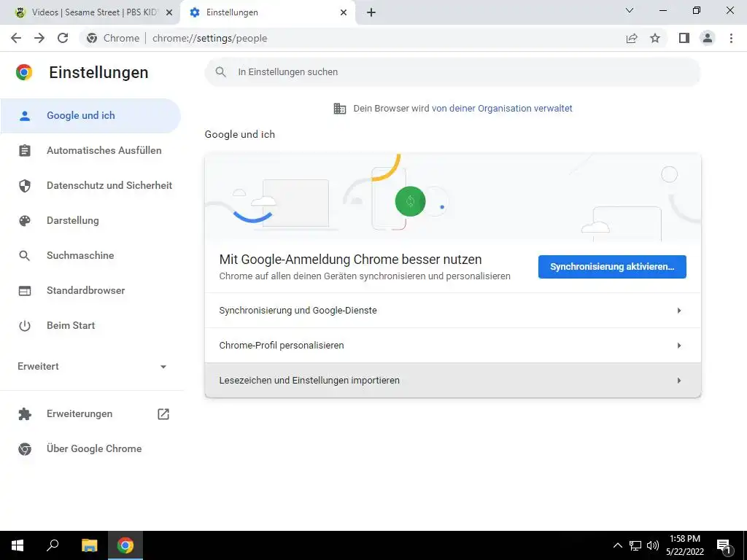
Task: Open the tab search dropdown arrow
Action: pos(630,10)
